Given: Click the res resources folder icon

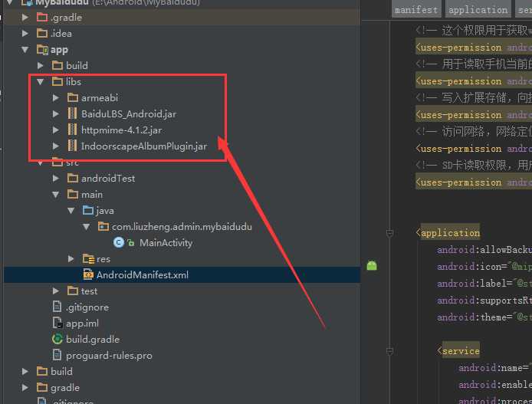Looking at the screenshot, I should [88, 259].
